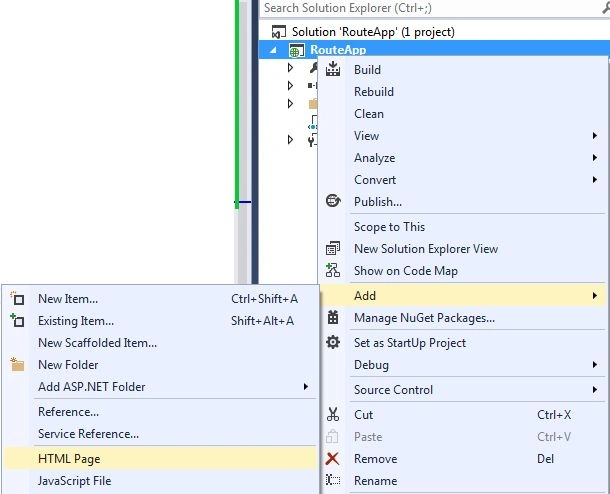Select Existing Item... text in submenu
This screenshot has width=610, height=494.
coord(76,321)
